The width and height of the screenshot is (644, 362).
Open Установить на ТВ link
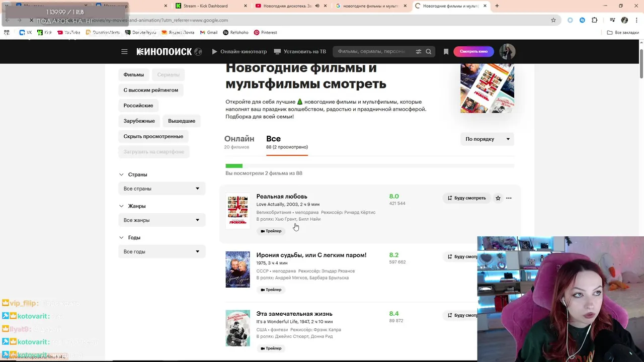coord(300,51)
